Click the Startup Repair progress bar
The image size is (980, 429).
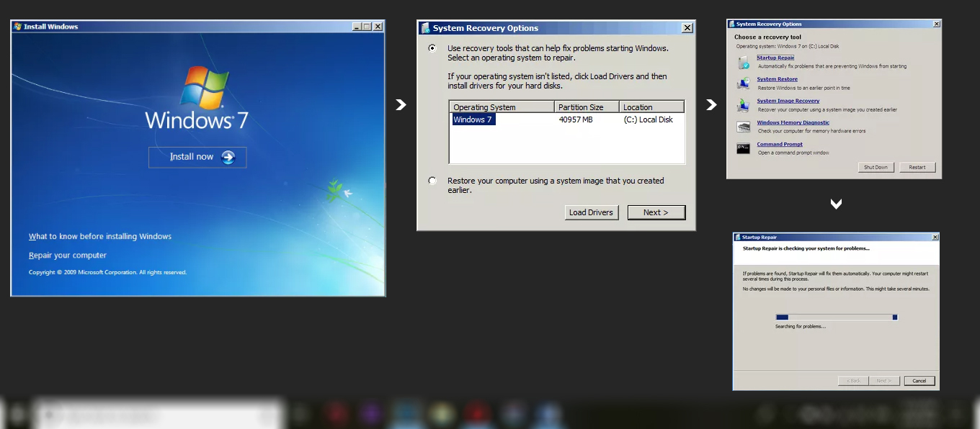tap(836, 317)
